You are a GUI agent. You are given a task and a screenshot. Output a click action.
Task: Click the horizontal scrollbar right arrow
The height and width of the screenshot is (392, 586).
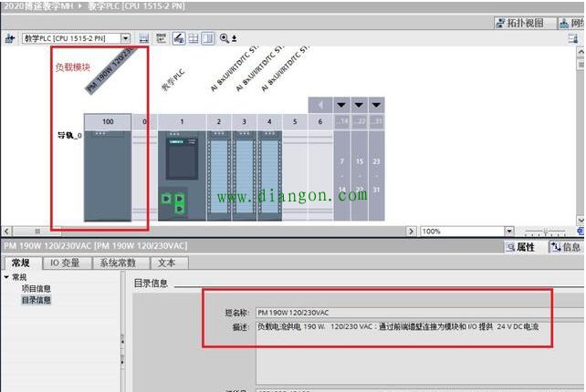point(411,231)
